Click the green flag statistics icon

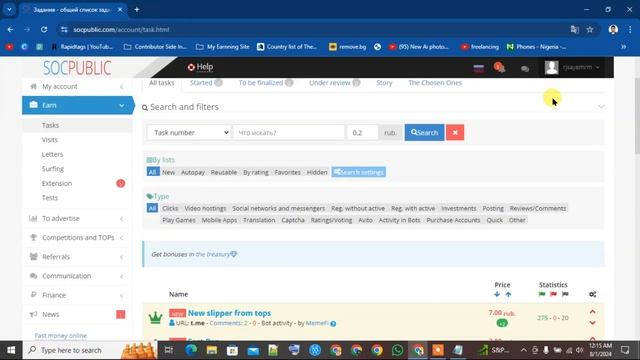[542, 294]
